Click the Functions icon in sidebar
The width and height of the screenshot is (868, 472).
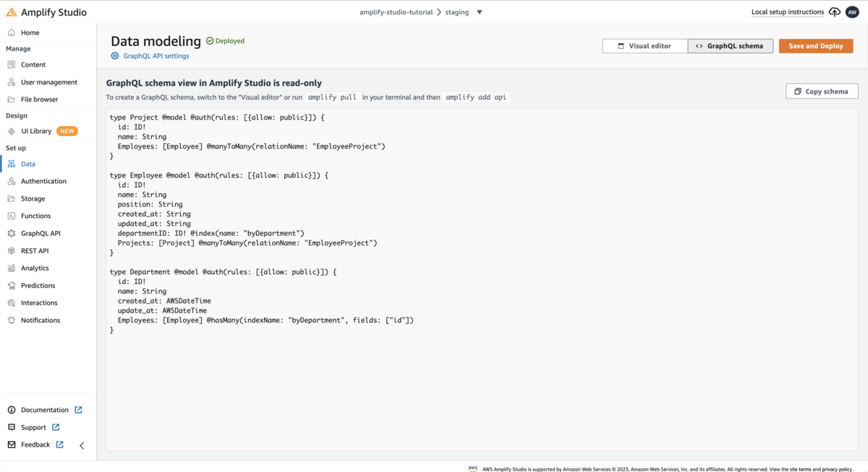click(12, 216)
